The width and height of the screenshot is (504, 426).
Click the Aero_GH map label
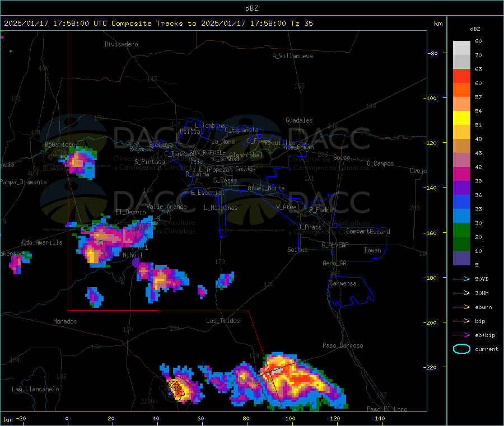tap(334, 263)
